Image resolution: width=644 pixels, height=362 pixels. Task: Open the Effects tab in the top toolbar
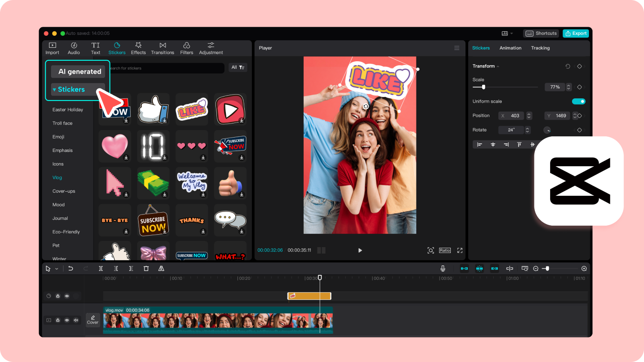(x=138, y=48)
